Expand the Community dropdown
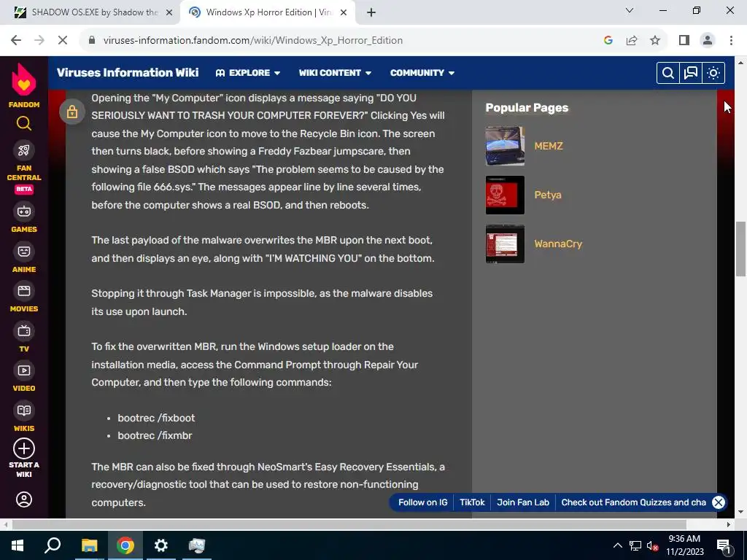The height and width of the screenshot is (560, 747). click(x=422, y=73)
